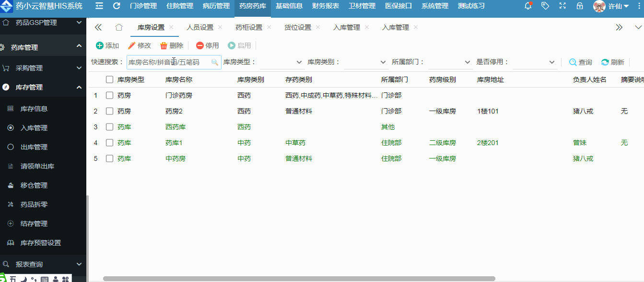The height and width of the screenshot is (282, 644).
Task: Open the 病历管理 top menu
Action: coord(216,6)
